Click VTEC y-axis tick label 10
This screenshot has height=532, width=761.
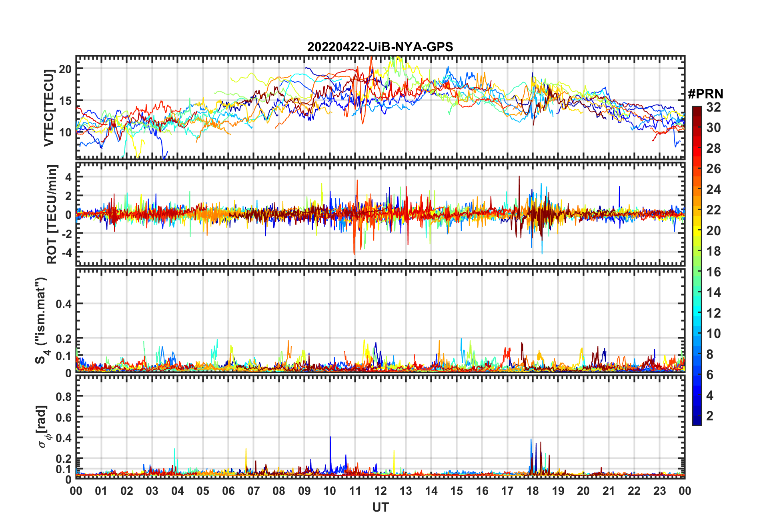click(65, 132)
